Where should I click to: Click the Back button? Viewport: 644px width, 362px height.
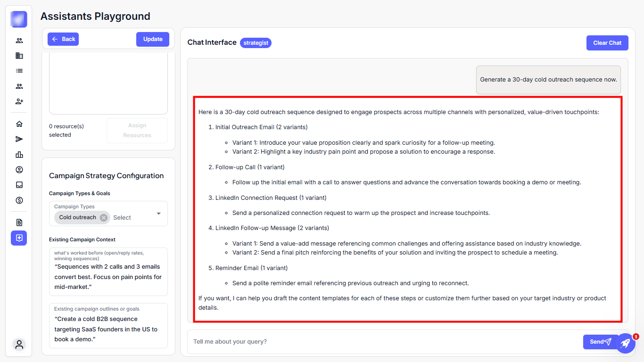(63, 39)
